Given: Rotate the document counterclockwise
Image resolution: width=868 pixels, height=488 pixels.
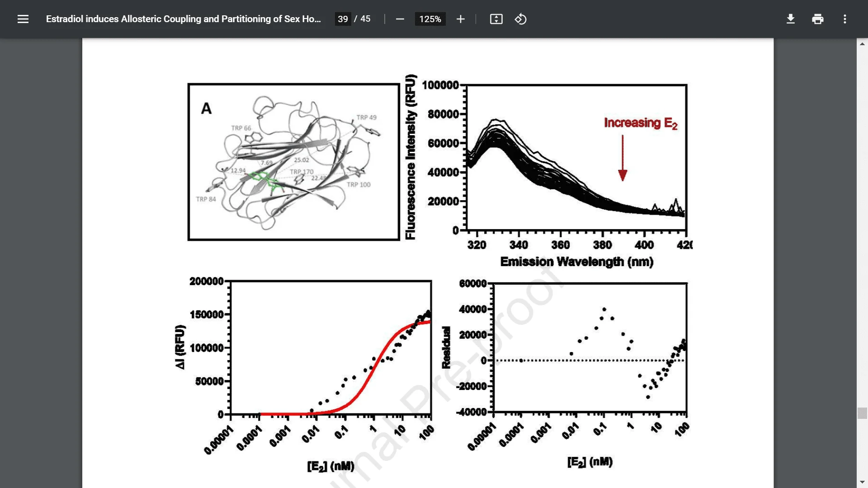Looking at the screenshot, I should point(521,19).
